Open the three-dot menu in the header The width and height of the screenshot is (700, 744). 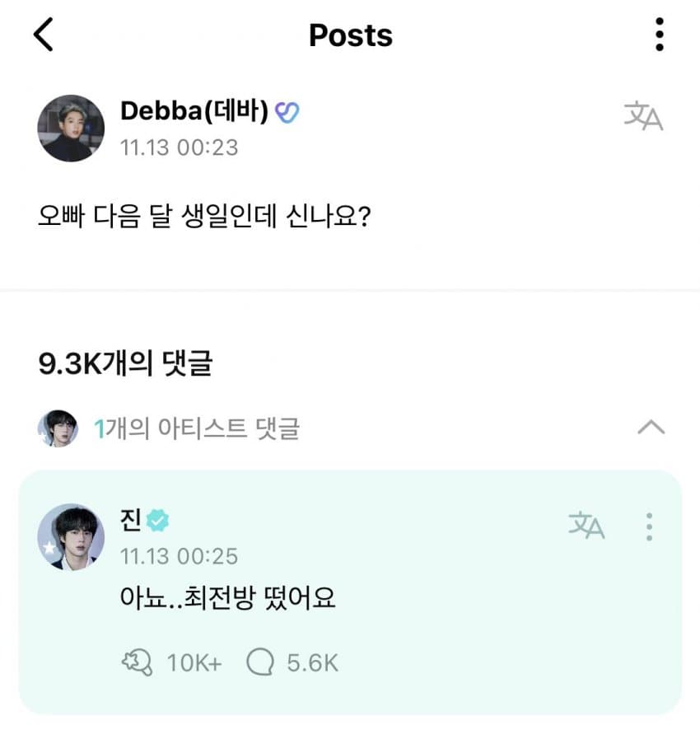click(x=659, y=35)
